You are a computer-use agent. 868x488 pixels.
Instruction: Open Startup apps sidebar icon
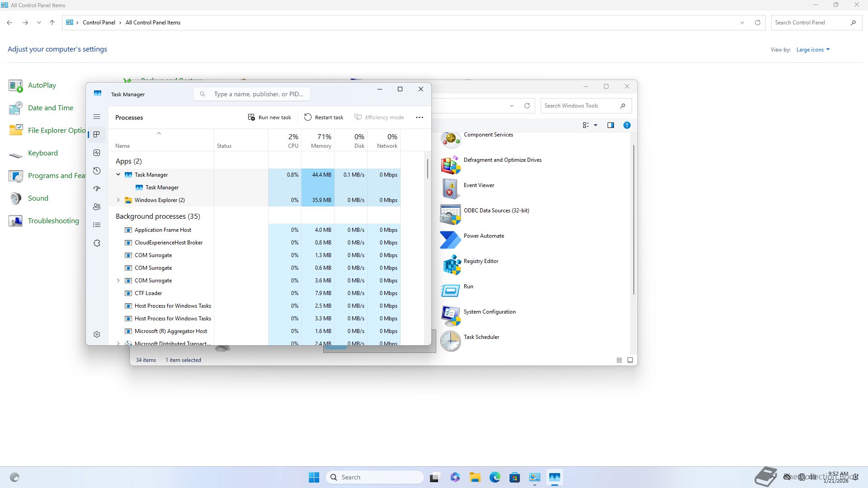point(97,189)
